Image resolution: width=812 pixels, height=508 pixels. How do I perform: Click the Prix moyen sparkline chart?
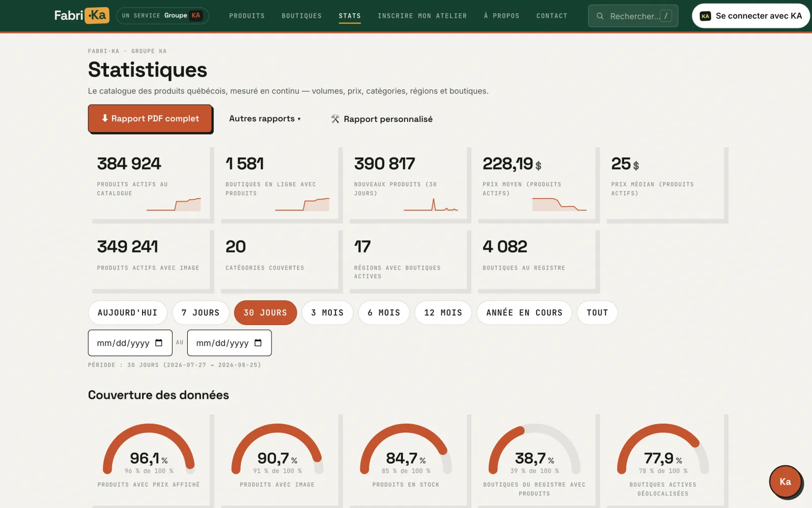click(559, 204)
